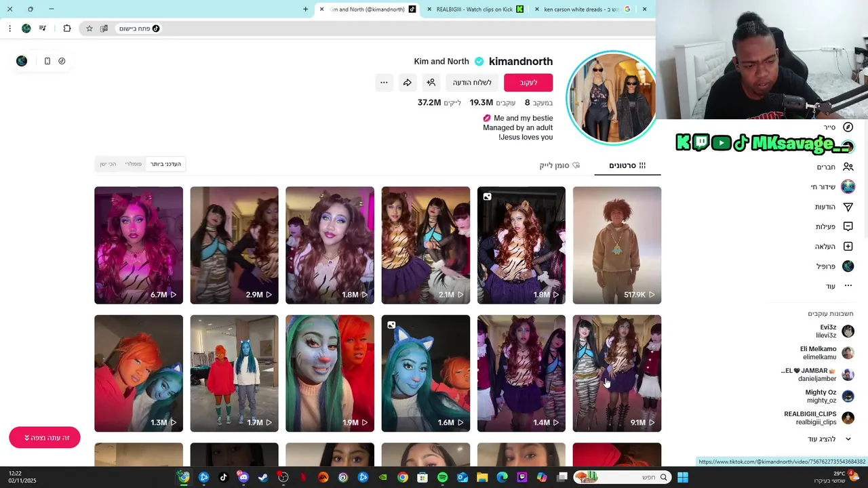Open File Explorer from the taskbar
This screenshot has height=488, width=868.
tap(482, 477)
